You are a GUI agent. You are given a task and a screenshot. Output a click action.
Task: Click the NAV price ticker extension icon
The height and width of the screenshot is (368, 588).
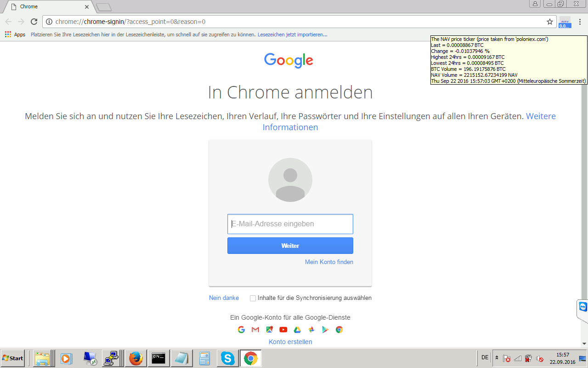(x=565, y=22)
